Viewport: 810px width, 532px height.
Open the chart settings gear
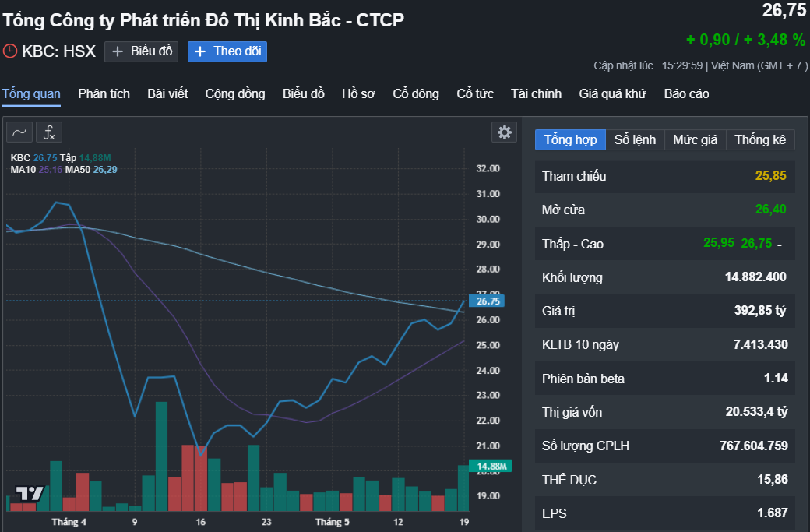(x=504, y=132)
